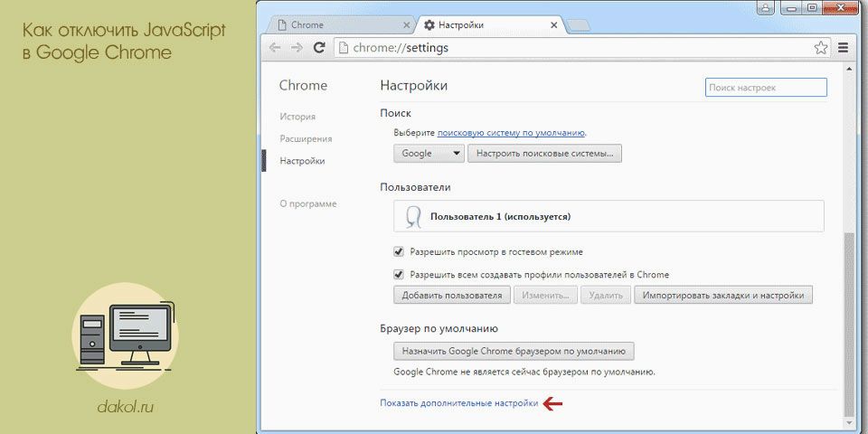Select the Пользователь 1 (используется) row

[x=609, y=216]
